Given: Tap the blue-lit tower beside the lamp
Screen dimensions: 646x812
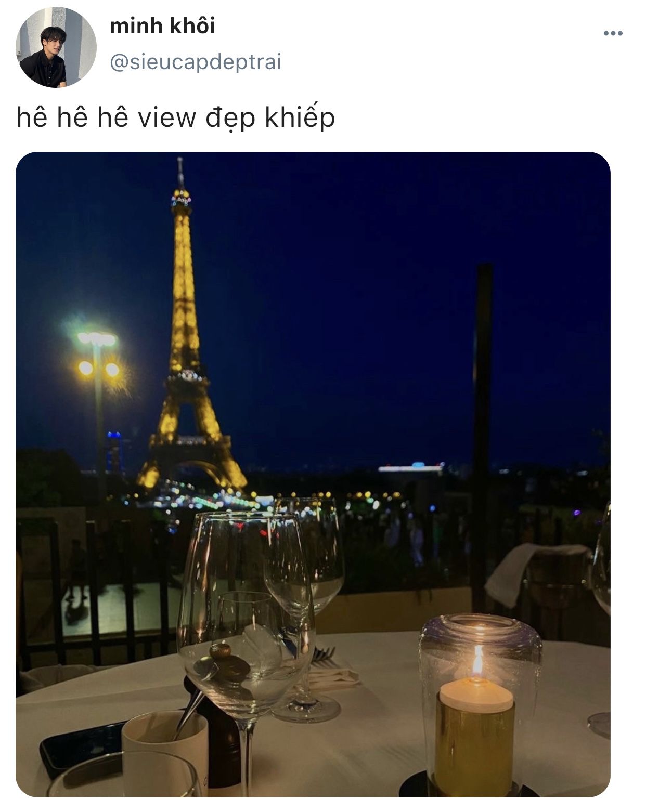Looking at the screenshot, I should tap(114, 452).
